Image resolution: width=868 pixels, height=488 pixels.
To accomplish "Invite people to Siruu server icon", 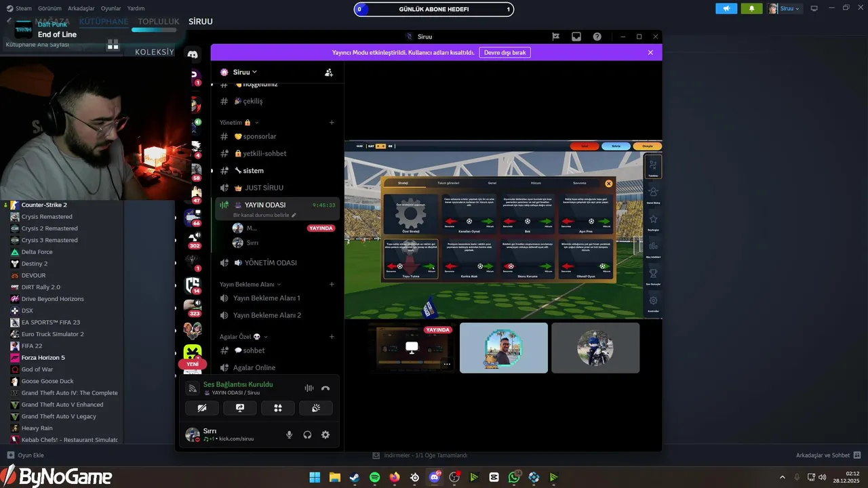I will coord(329,73).
